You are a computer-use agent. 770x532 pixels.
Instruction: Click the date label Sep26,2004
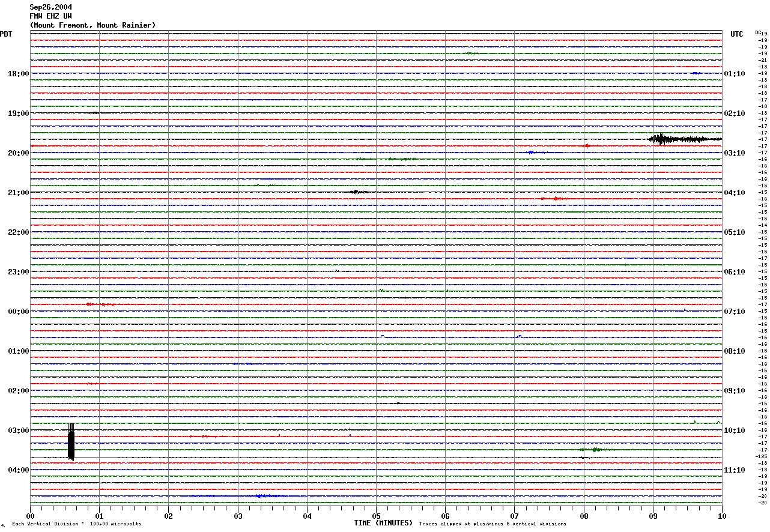[50, 7]
